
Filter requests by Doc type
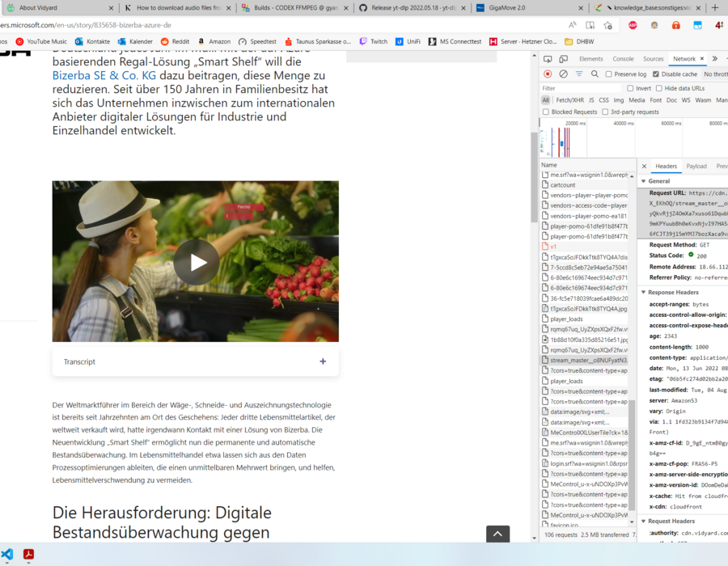point(671,100)
